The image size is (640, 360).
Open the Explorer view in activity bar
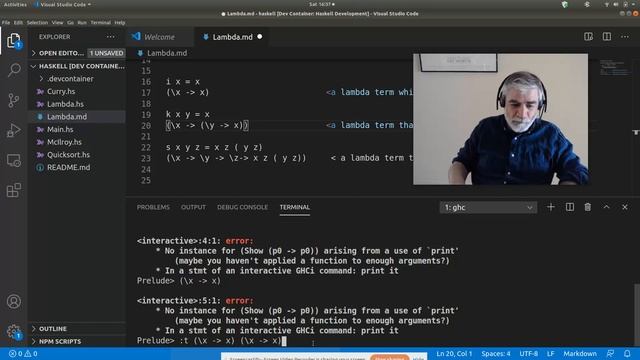[x=13, y=41]
